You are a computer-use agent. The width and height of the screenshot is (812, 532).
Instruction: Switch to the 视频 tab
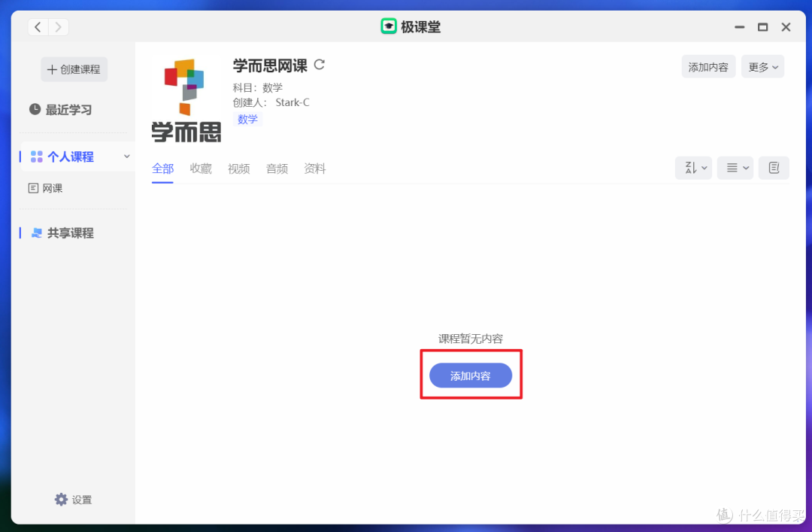point(239,169)
